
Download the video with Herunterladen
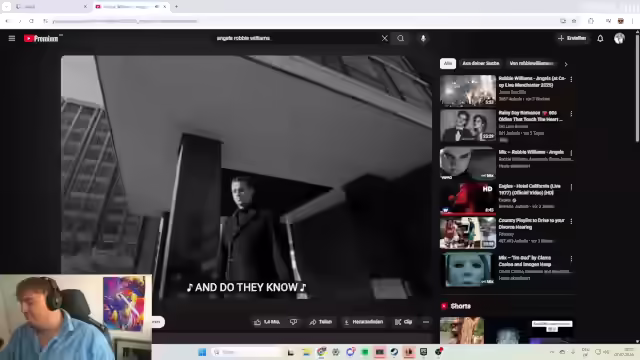(x=364, y=322)
